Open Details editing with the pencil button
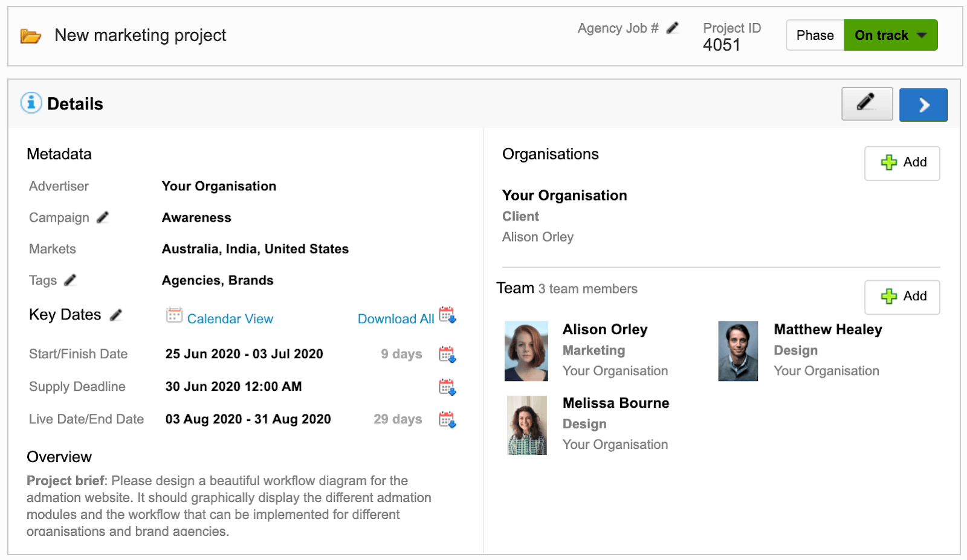 pos(867,104)
